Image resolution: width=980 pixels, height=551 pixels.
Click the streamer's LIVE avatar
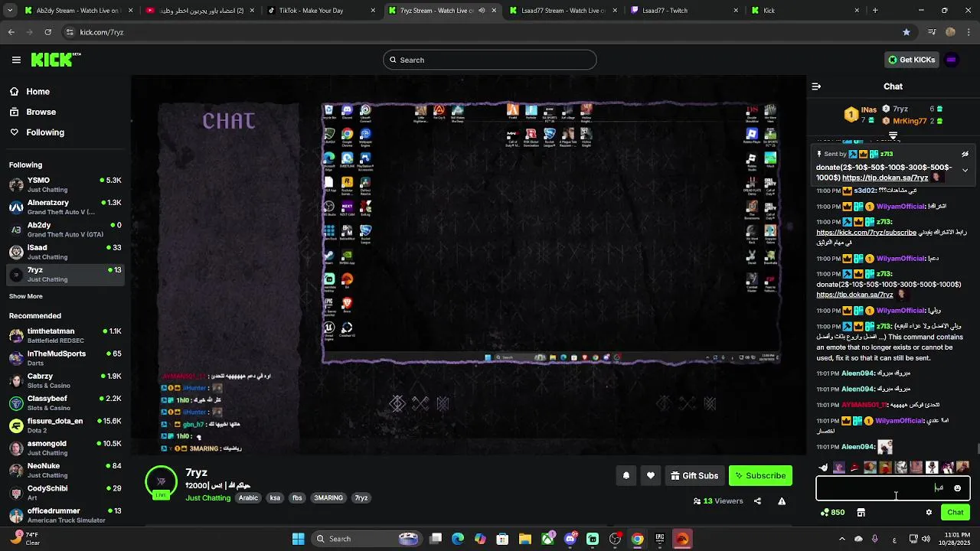[x=161, y=482]
